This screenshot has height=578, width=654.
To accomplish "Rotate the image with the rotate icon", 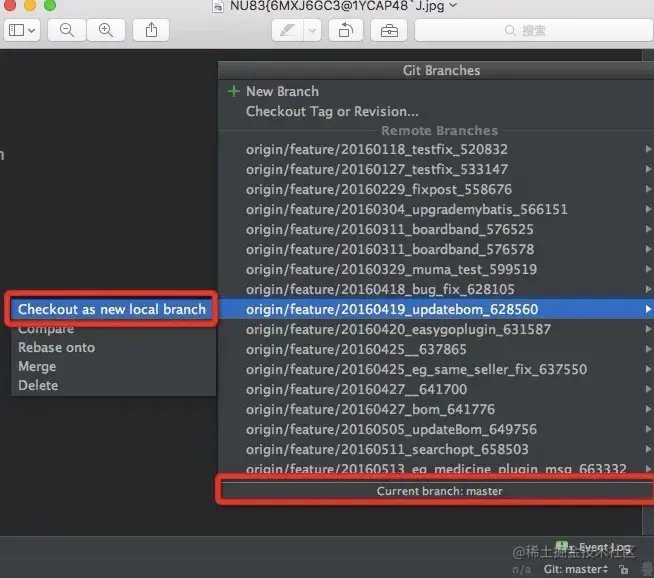I will (x=346, y=30).
